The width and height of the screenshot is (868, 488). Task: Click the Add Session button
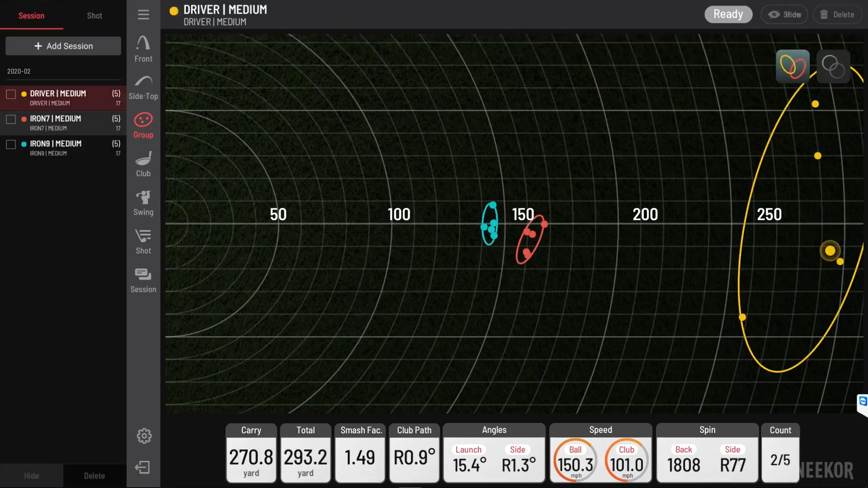tap(63, 46)
